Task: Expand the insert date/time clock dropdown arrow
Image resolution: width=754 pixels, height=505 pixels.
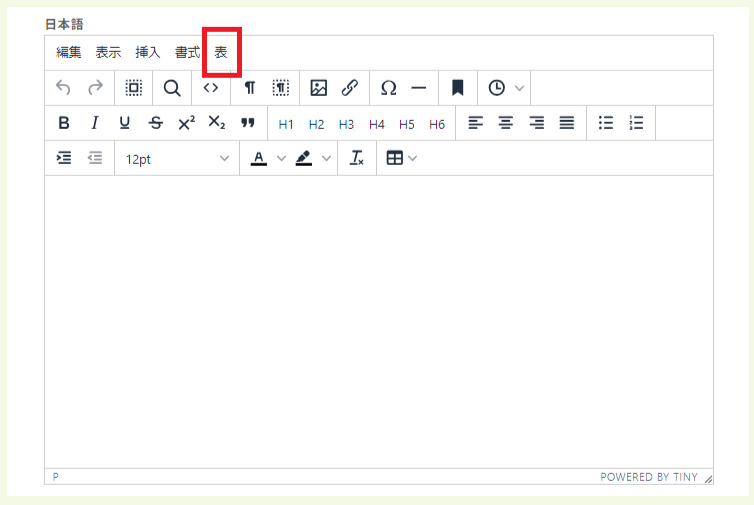Action: tap(519, 88)
